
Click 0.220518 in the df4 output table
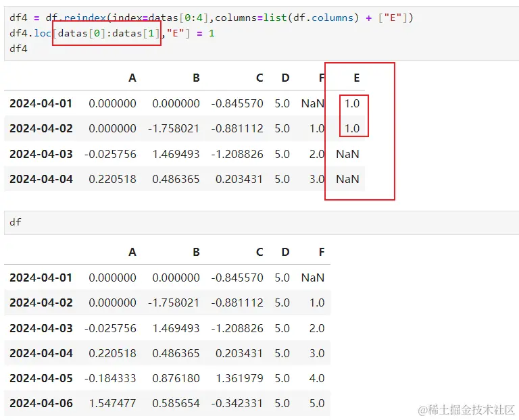113,179
